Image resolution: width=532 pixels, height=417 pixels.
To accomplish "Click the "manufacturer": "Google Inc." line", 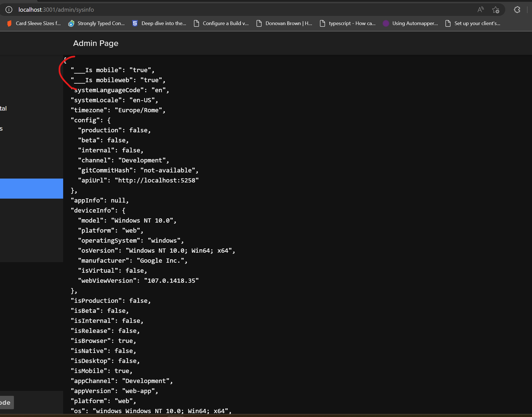I will [x=133, y=261].
